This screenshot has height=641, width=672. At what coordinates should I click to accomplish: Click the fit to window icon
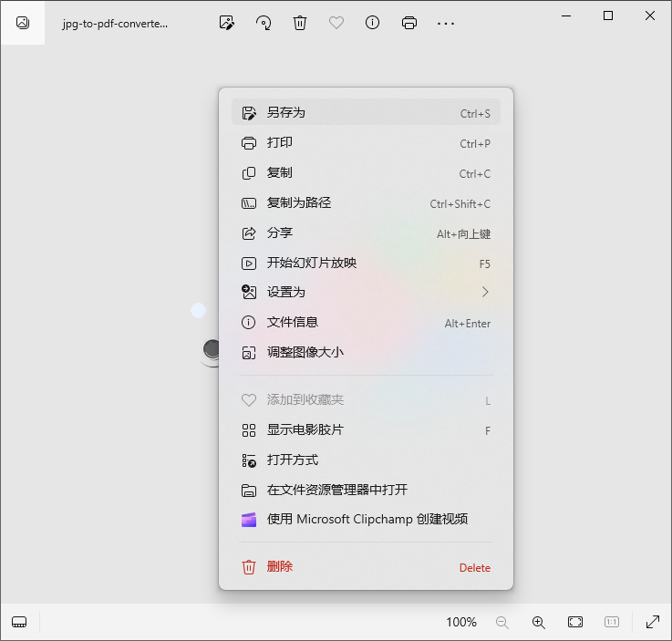click(x=575, y=622)
